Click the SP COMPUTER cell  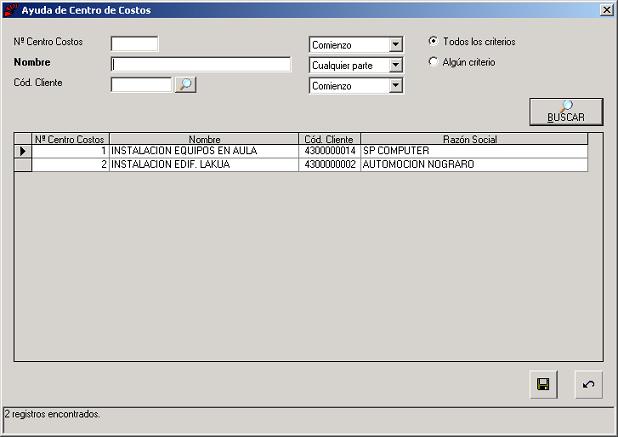pyautogui.click(x=474, y=151)
